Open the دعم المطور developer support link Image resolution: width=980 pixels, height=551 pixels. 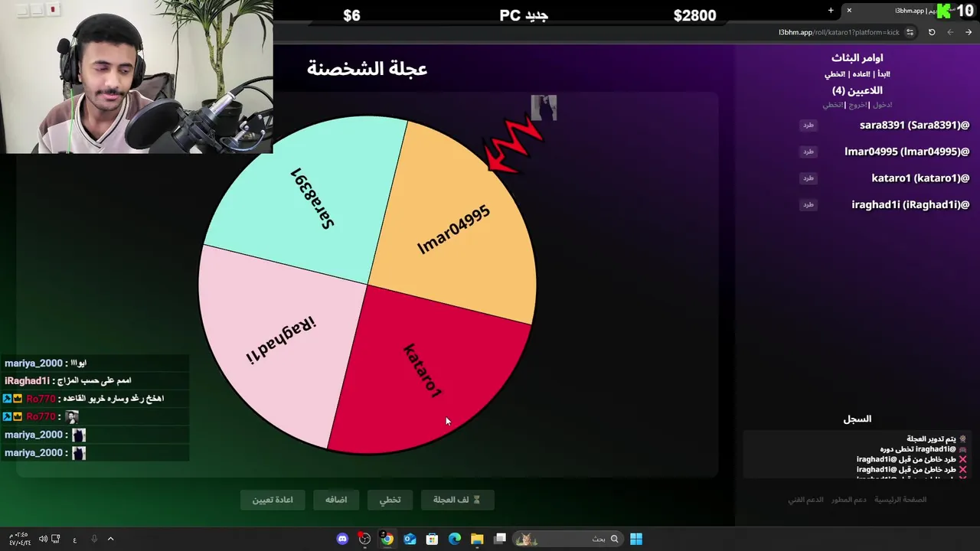(x=849, y=500)
